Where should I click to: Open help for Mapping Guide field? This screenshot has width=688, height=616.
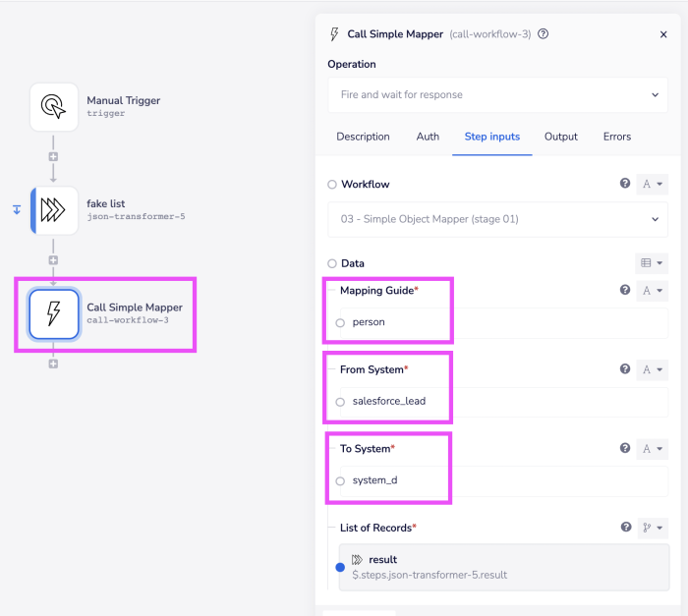click(625, 291)
